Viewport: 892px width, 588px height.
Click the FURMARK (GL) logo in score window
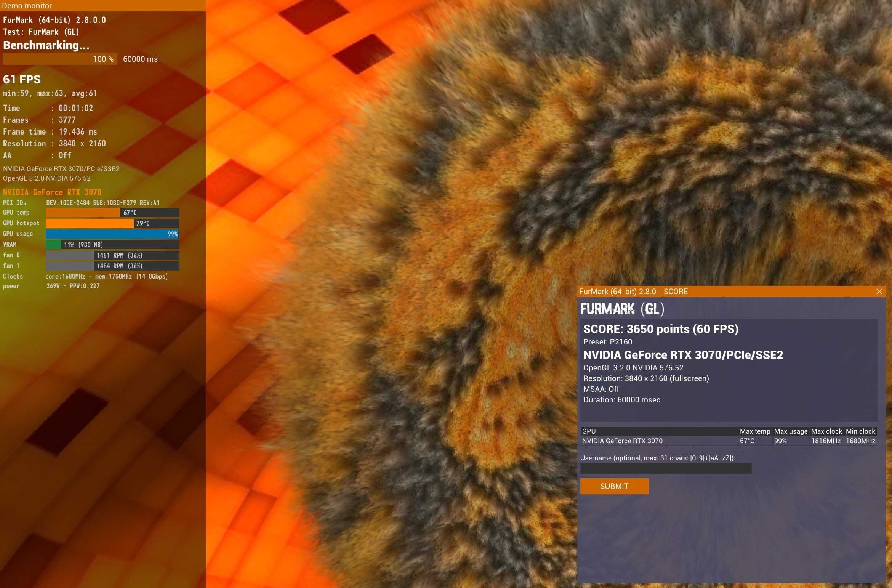pos(622,309)
